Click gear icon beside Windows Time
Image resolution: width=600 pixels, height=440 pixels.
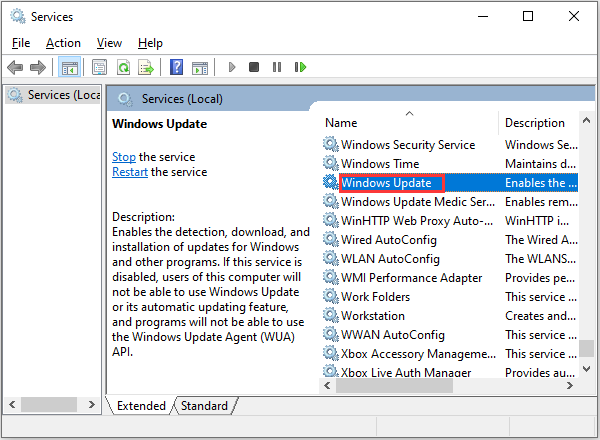pos(331,163)
